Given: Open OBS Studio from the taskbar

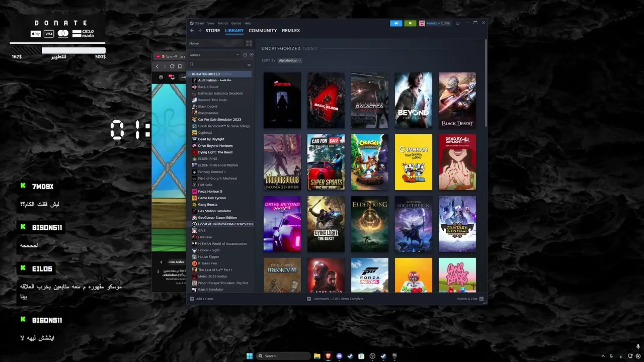Looking at the screenshot, I should click(x=372, y=356).
